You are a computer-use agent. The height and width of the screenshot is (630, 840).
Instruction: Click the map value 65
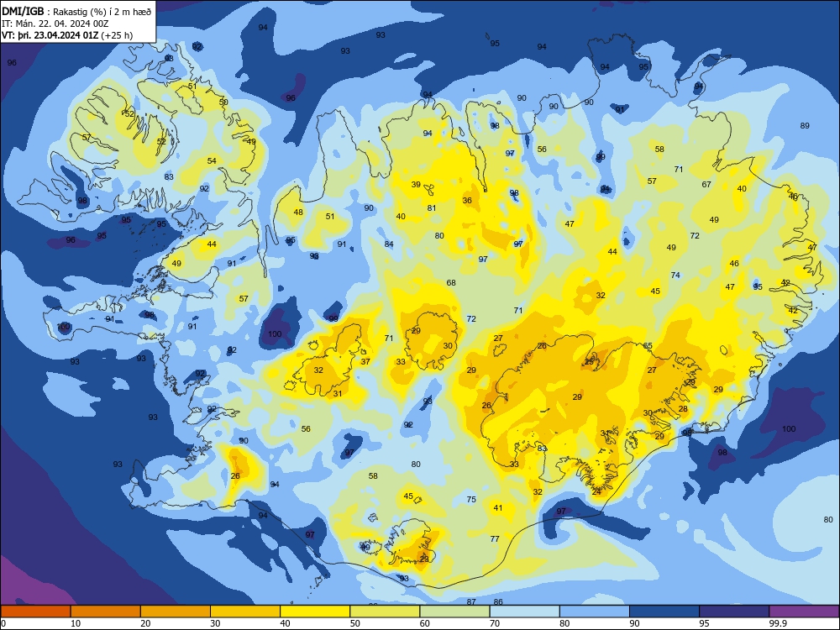tap(648, 346)
